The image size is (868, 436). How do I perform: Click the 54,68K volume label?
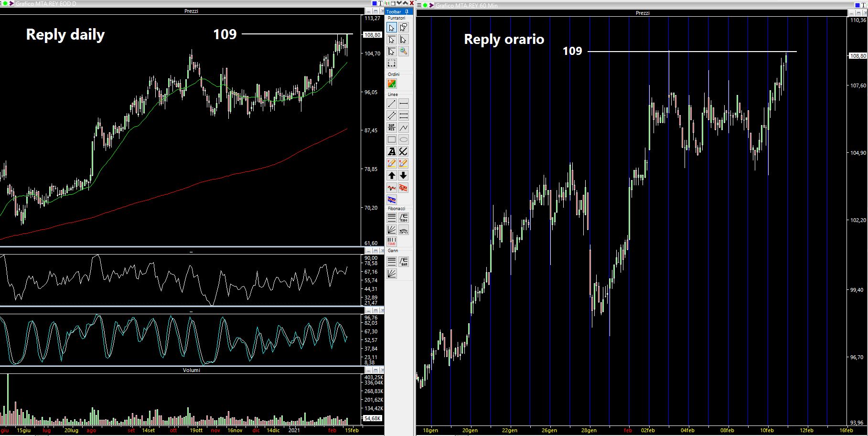click(372, 418)
